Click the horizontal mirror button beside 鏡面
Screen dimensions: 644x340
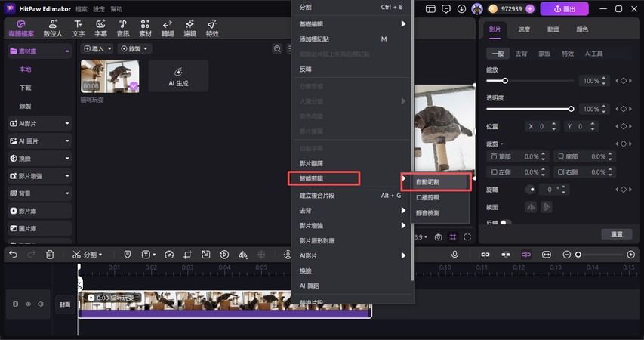pyautogui.click(x=531, y=207)
